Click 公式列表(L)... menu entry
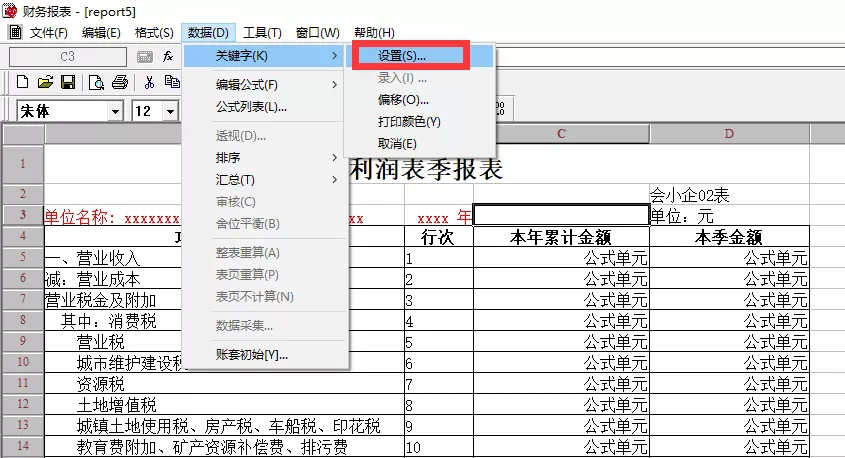Image resolution: width=845 pixels, height=458 pixels. point(252,107)
